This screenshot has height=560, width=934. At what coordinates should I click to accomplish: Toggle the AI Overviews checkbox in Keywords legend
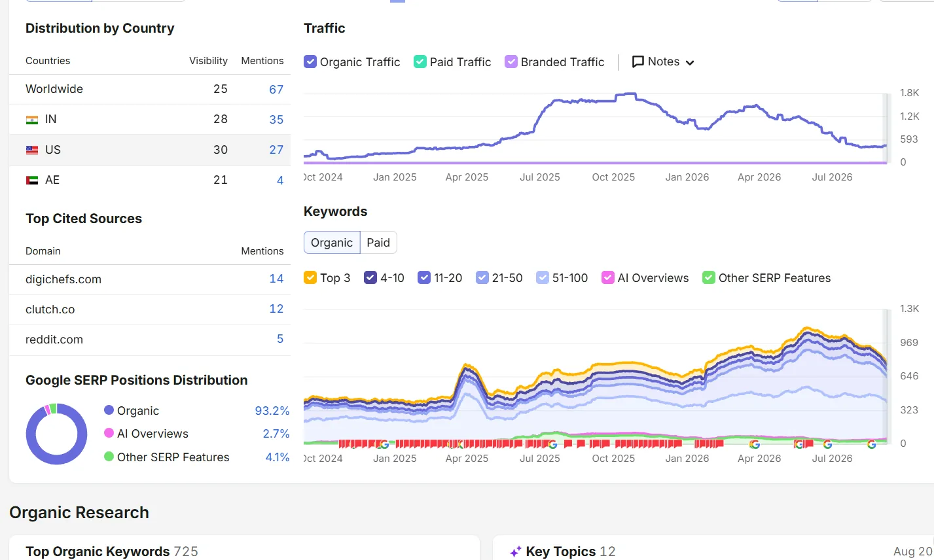608,277
